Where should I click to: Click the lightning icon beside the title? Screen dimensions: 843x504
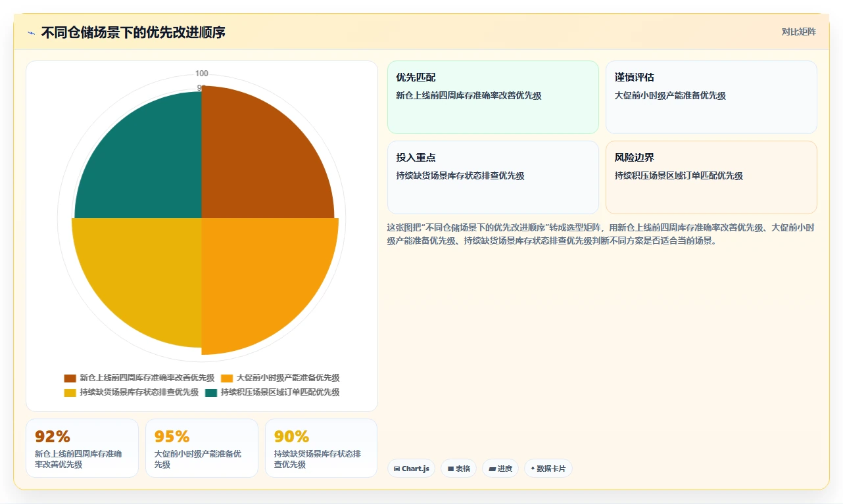tap(32, 33)
